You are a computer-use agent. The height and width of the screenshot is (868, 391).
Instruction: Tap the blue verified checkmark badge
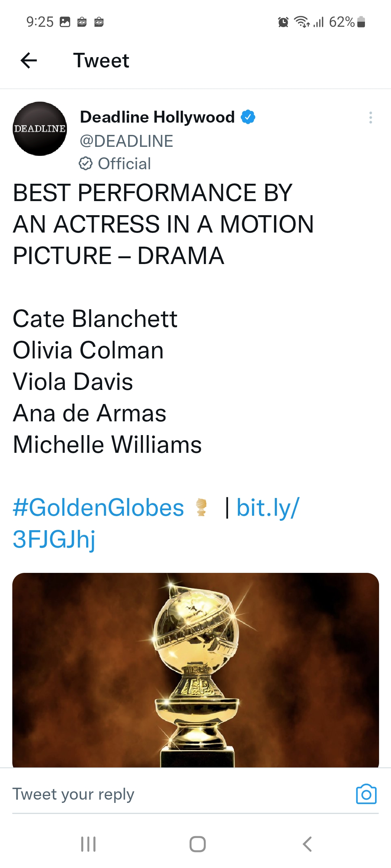[248, 117]
